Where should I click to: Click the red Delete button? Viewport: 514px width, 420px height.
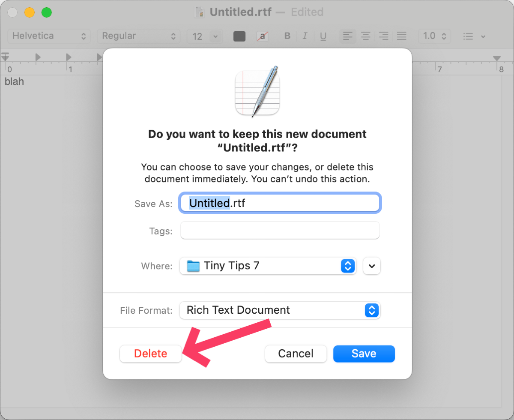150,354
